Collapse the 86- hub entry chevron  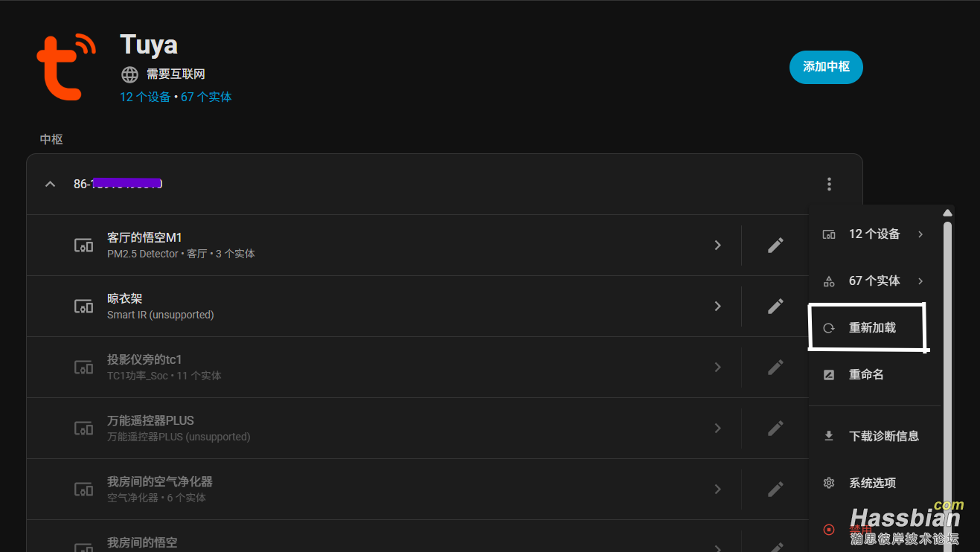50,184
